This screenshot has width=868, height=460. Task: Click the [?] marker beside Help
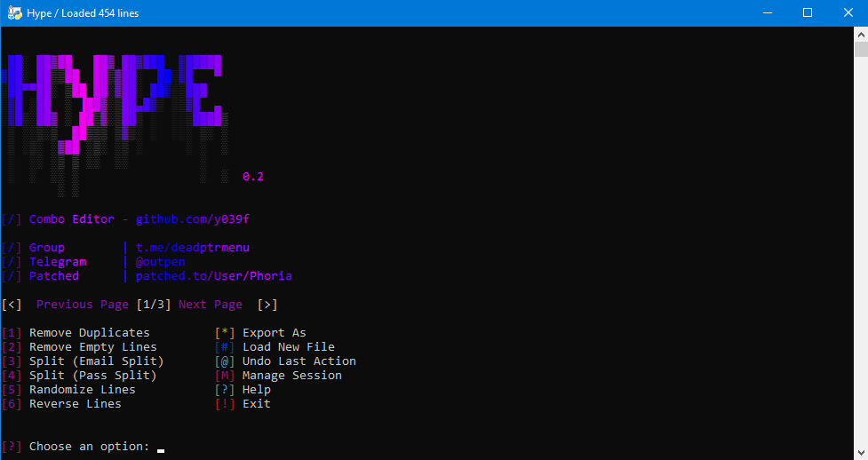click(225, 390)
